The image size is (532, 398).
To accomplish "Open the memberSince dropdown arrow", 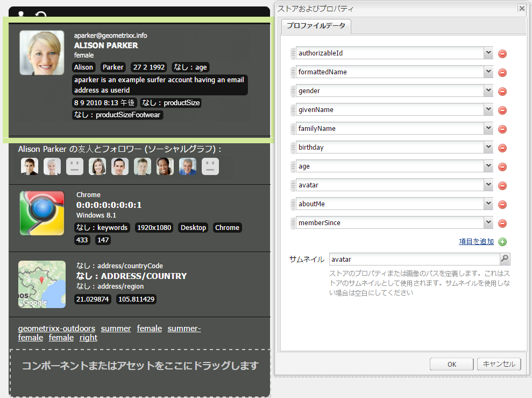I will tap(488, 222).
